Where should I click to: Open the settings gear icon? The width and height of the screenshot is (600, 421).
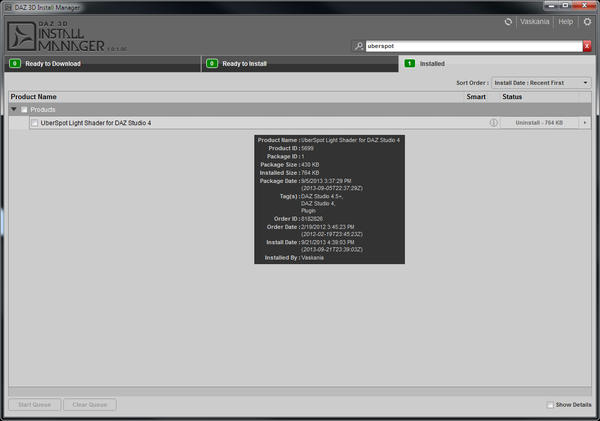587,22
